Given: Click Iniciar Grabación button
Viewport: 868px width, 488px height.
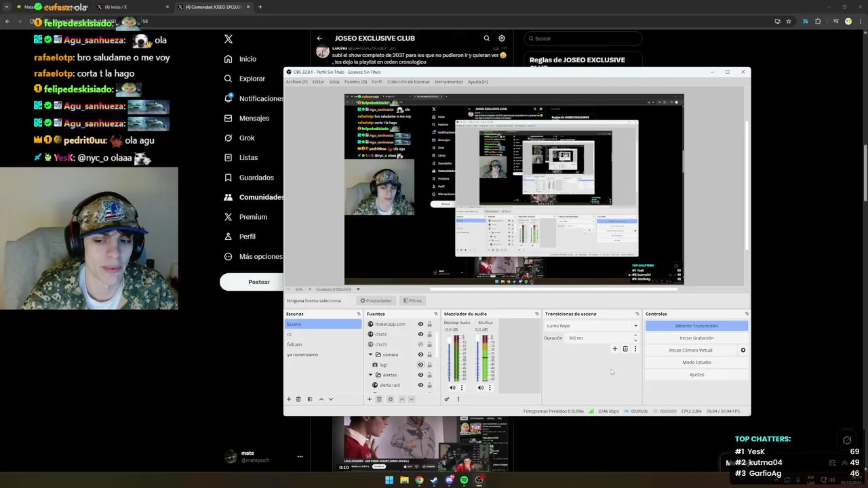Looking at the screenshot, I should 696,338.
